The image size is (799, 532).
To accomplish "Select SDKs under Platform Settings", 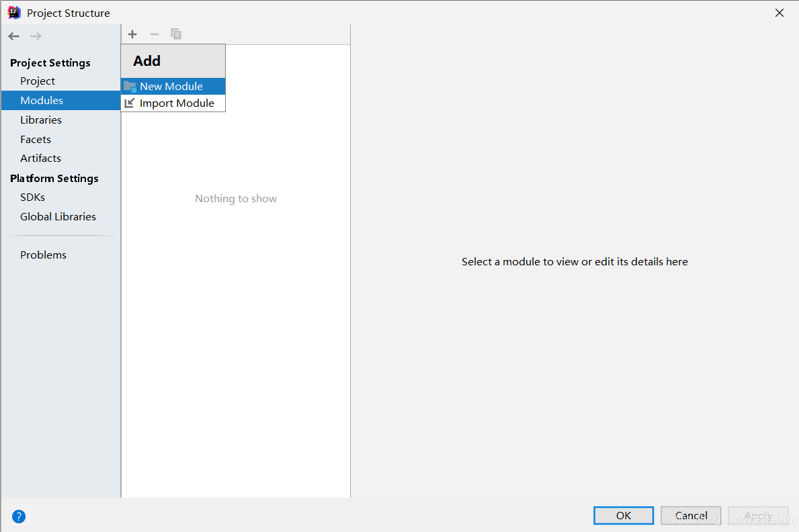I will point(32,197).
